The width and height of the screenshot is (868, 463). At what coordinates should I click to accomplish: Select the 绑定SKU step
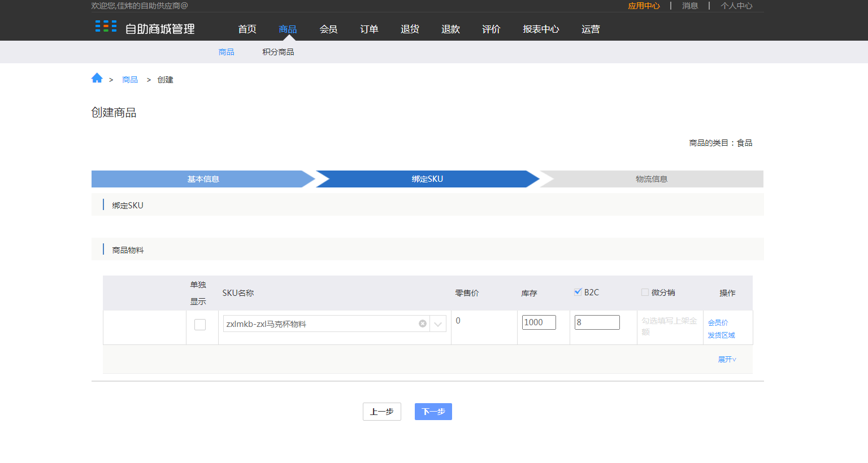pyautogui.click(x=427, y=179)
